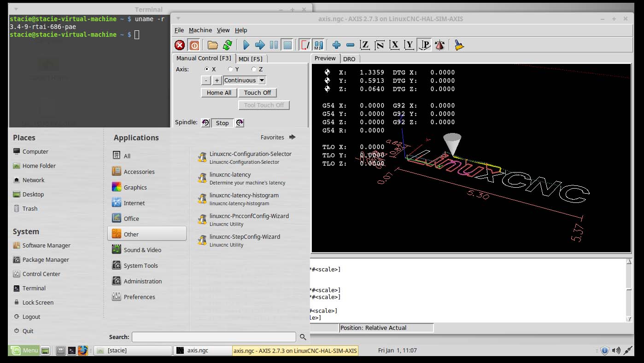Step through program with the right-arrow icon

260,45
